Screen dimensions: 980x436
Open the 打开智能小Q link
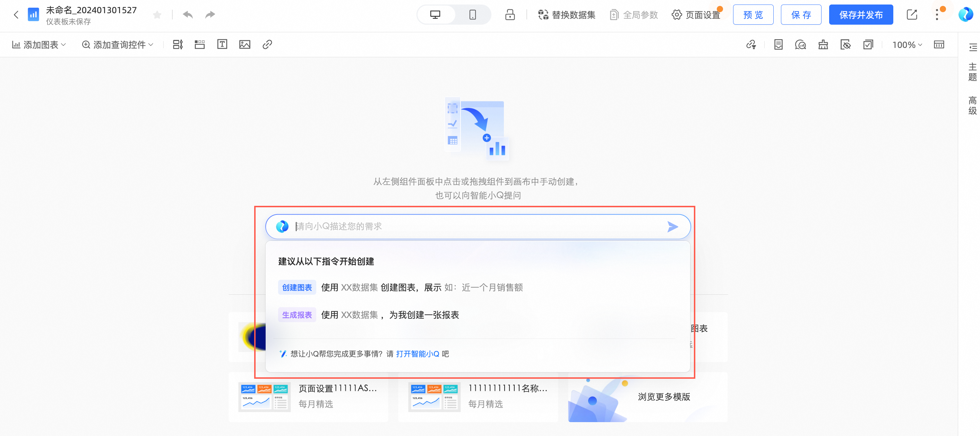(x=417, y=354)
